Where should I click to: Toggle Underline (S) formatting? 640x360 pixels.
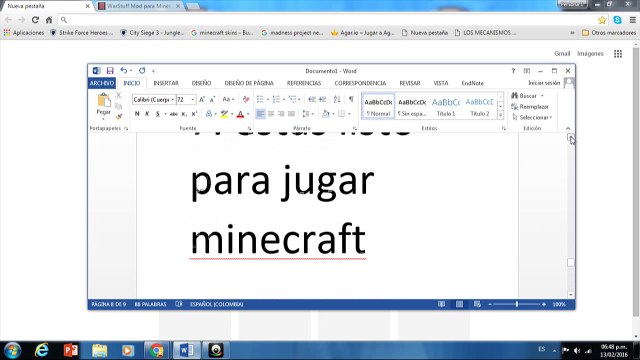coord(158,114)
